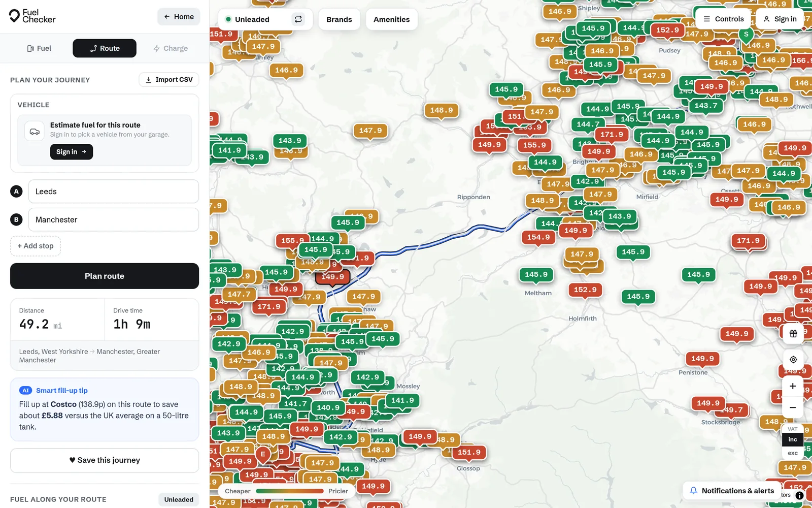Select the 140.9 price marker
Viewport: 812px width, 508px height.
click(328, 407)
